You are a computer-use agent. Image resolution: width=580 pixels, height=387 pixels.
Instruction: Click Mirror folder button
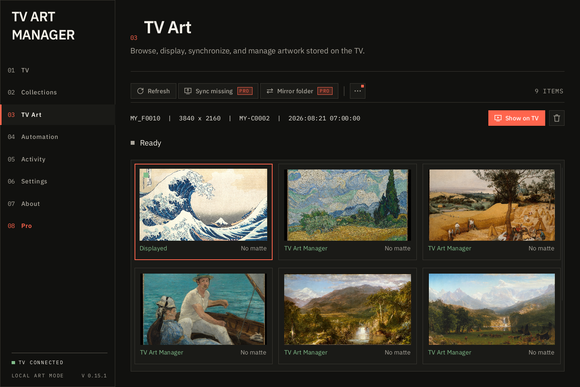pyautogui.click(x=299, y=91)
